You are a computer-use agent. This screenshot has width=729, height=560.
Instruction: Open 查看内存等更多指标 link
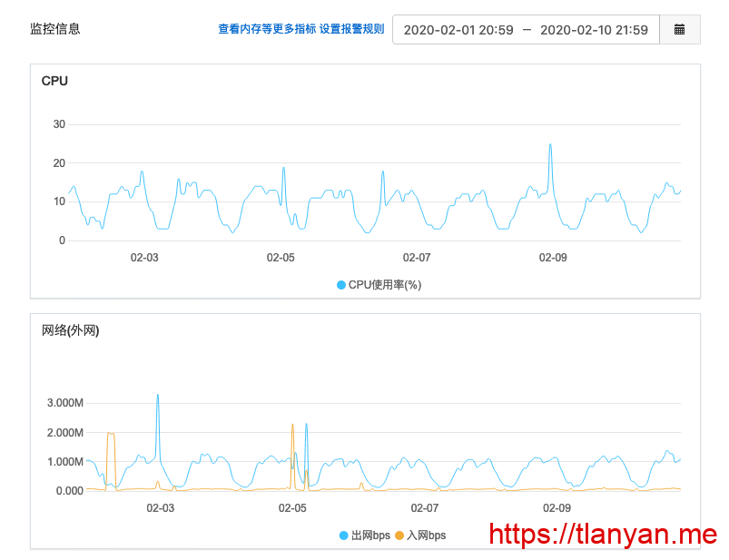267,29
